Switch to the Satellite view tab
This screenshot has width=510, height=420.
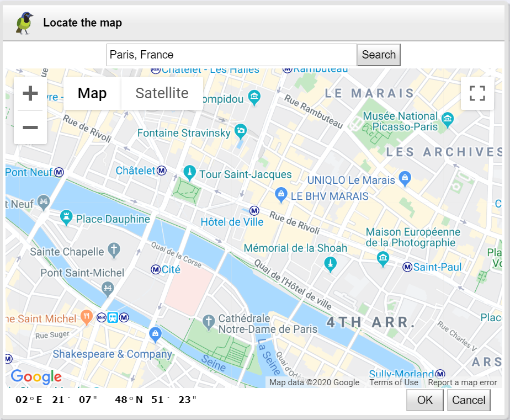(x=162, y=93)
